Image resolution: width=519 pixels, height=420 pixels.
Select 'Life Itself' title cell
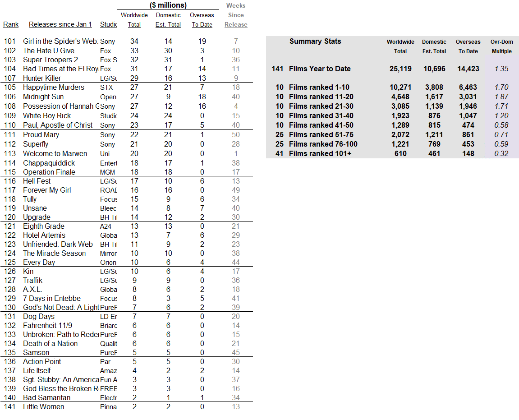tap(37, 371)
